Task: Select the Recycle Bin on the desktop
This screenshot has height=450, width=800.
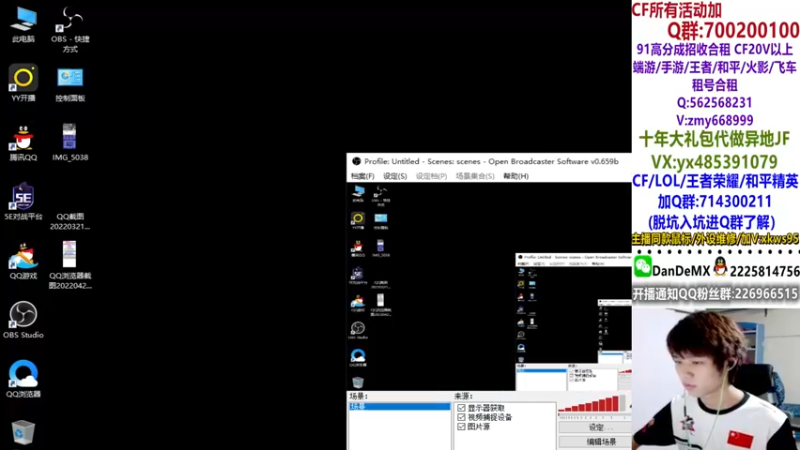Action: (x=23, y=432)
